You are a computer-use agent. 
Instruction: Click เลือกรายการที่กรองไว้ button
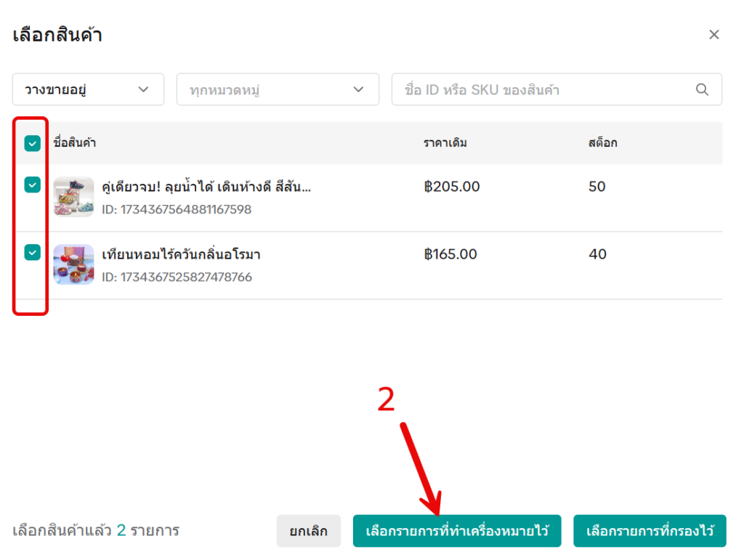[x=650, y=531]
